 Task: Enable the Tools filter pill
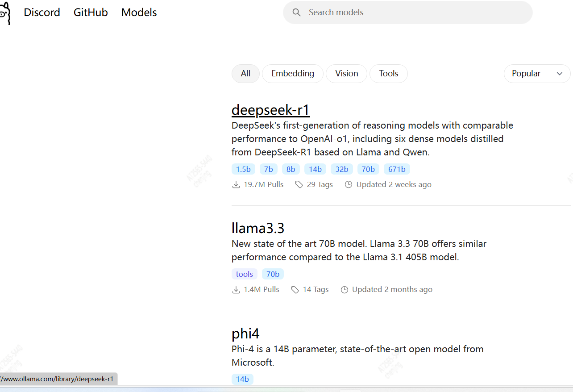click(388, 74)
